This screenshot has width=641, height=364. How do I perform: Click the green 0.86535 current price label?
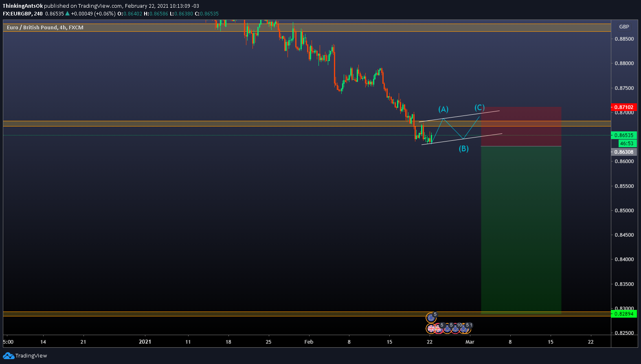pos(623,135)
